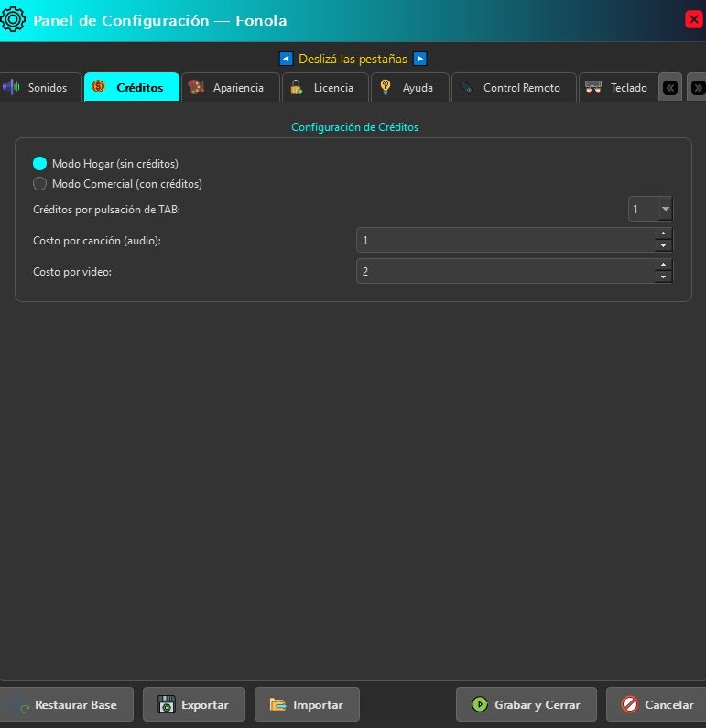706x728 pixels.
Task: Click the Costo por canción input field
Action: click(x=505, y=240)
